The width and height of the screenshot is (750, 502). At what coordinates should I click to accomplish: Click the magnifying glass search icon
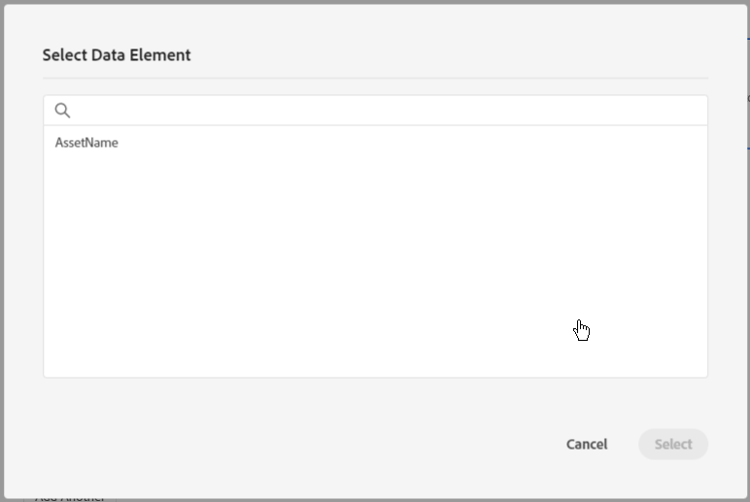[62, 110]
